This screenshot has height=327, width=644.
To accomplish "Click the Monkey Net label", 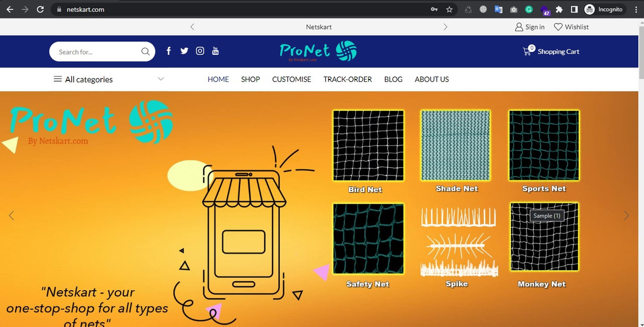I will pyautogui.click(x=542, y=284).
